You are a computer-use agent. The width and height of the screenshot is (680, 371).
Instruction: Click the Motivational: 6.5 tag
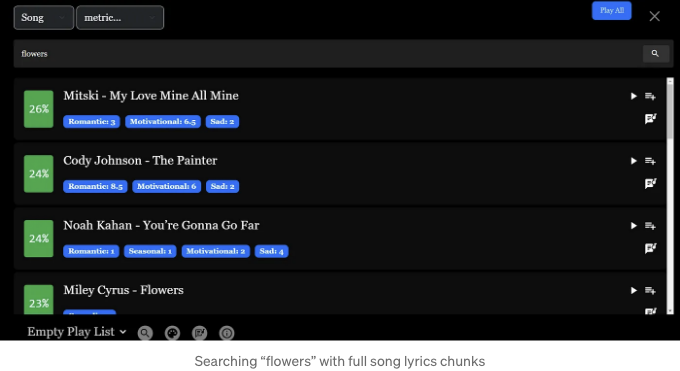pos(163,121)
